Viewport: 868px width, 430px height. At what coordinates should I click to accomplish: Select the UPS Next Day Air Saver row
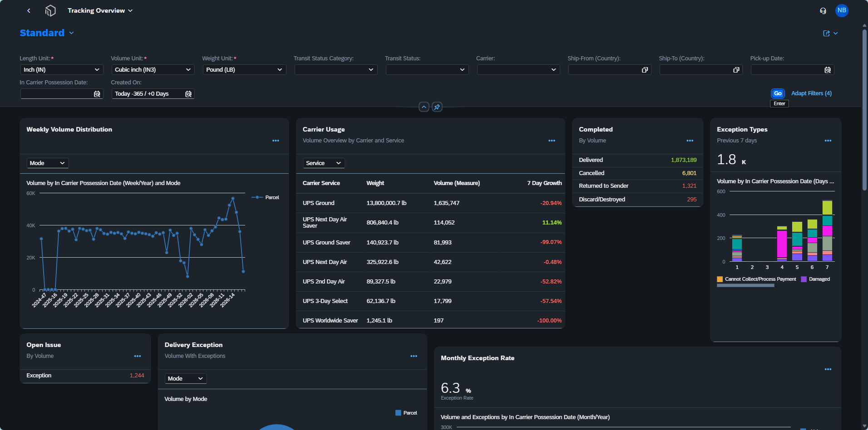430,223
